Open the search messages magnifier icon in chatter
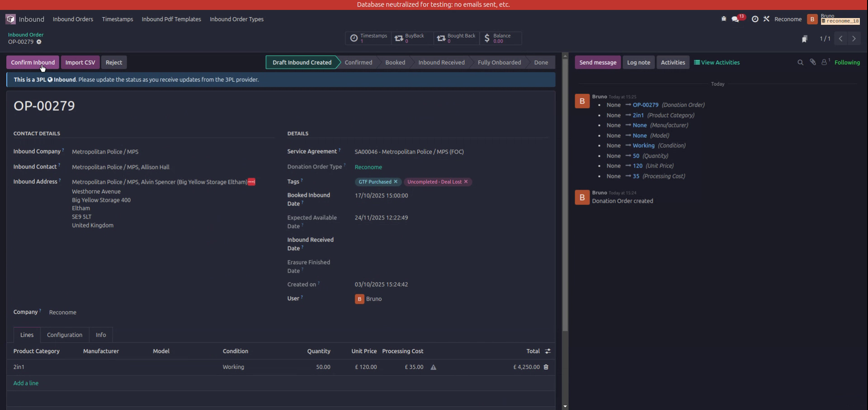This screenshot has height=410, width=868. (x=800, y=62)
